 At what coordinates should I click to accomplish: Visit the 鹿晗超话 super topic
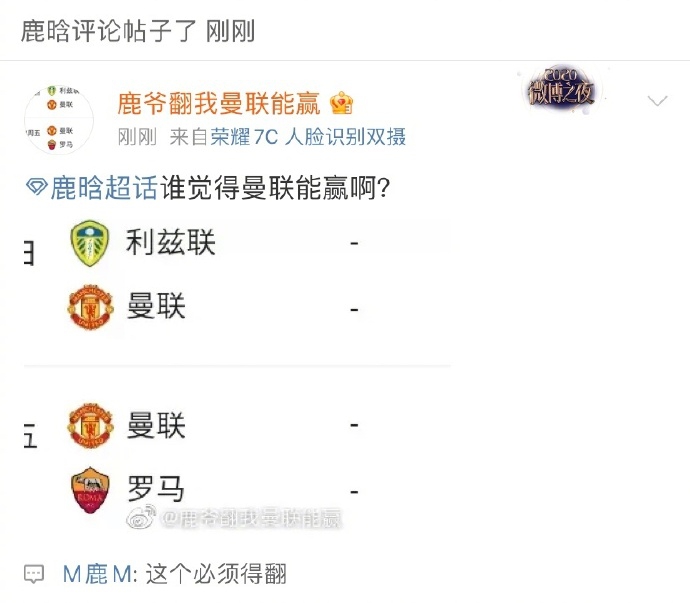104,187
